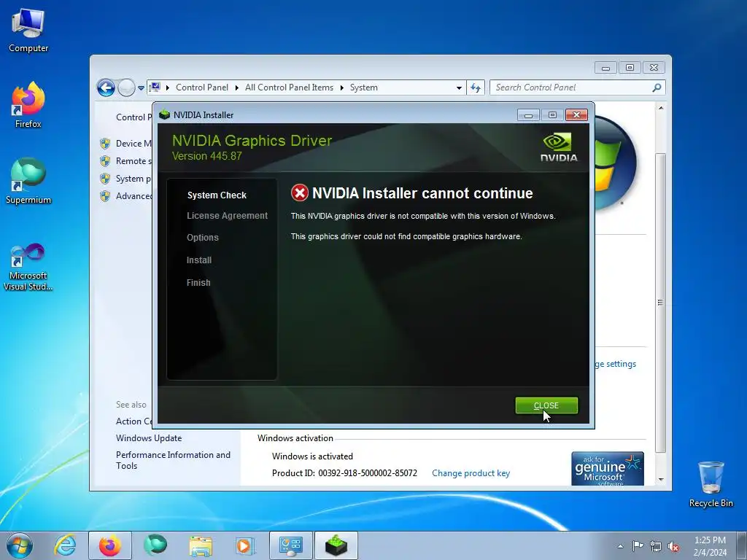
Task: Click the green CLOSE button in NVIDIA Installer
Action: pyautogui.click(x=546, y=405)
